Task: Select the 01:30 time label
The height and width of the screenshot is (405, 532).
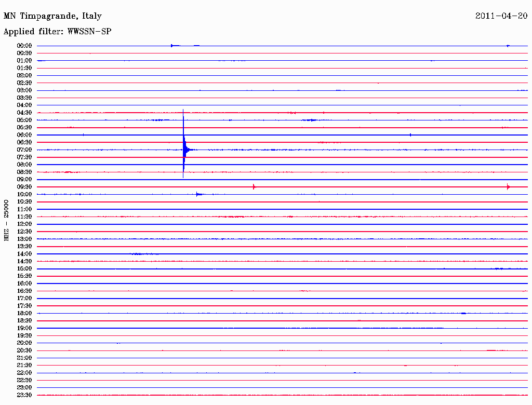Action: pyautogui.click(x=24, y=68)
